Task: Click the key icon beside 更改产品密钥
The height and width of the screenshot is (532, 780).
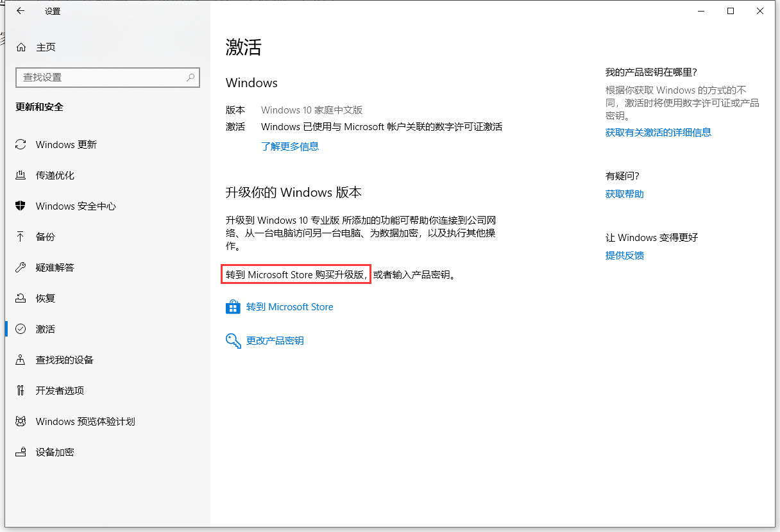Action: click(232, 340)
